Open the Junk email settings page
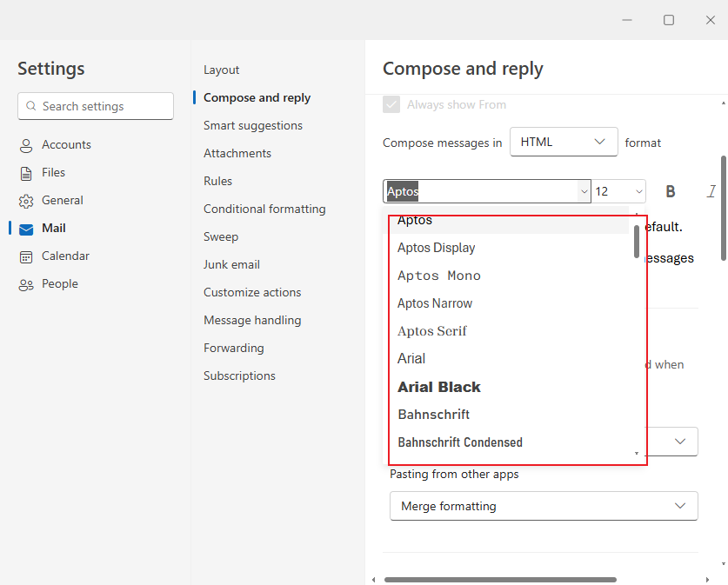The height and width of the screenshot is (585, 728). coord(231,264)
